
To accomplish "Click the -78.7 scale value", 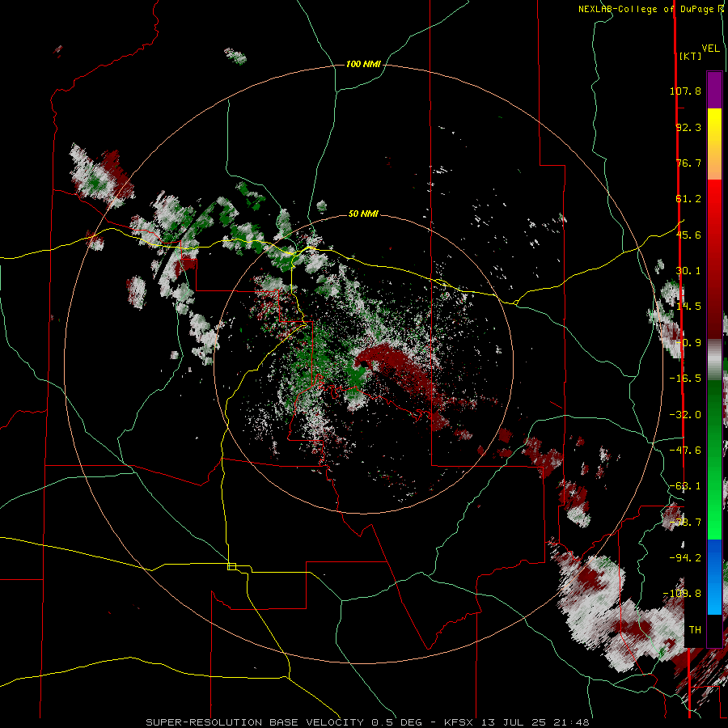I will click(x=685, y=523).
